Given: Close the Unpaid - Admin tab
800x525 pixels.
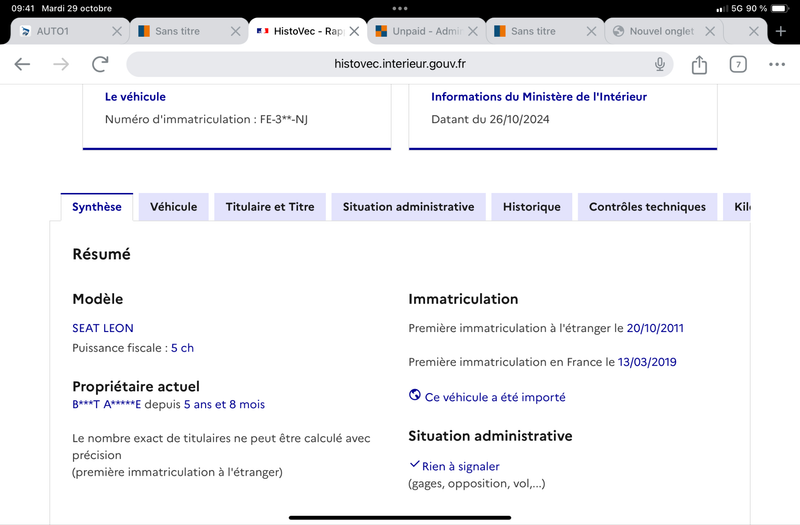Looking at the screenshot, I should point(473,31).
